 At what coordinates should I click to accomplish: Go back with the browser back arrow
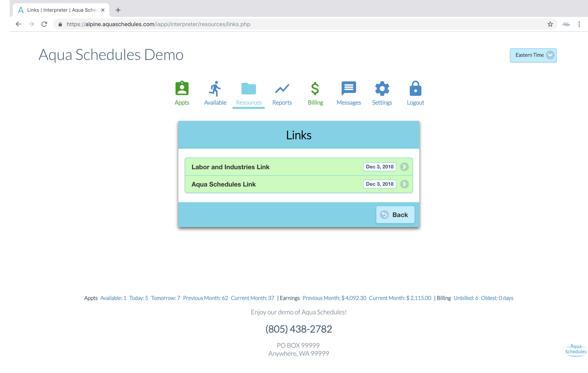pyautogui.click(x=18, y=24)
